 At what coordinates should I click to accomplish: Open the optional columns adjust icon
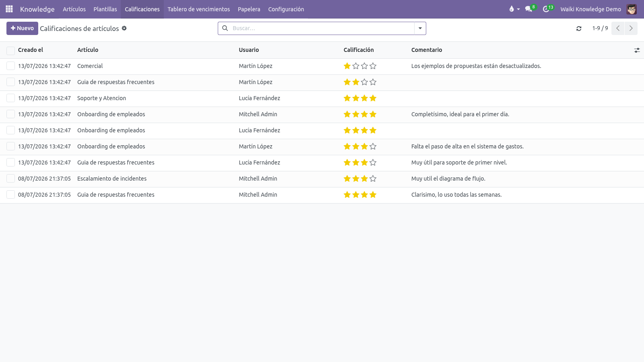click(637, 50)
